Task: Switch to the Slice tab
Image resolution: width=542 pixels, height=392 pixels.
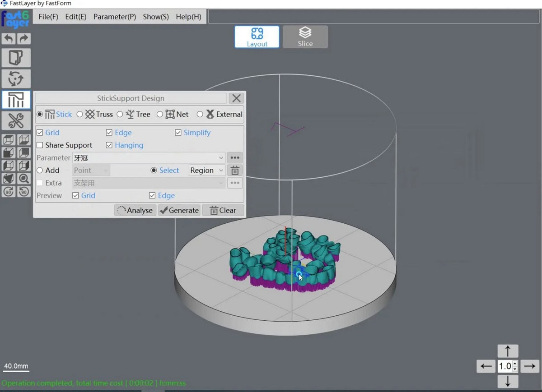Action: click(x=305, y=37)
